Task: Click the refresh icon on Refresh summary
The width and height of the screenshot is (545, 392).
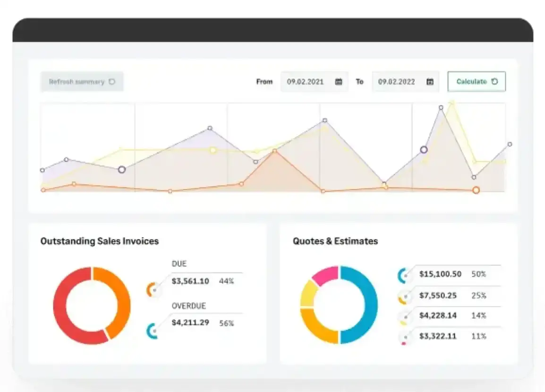Action: click(x=111, y=81)
